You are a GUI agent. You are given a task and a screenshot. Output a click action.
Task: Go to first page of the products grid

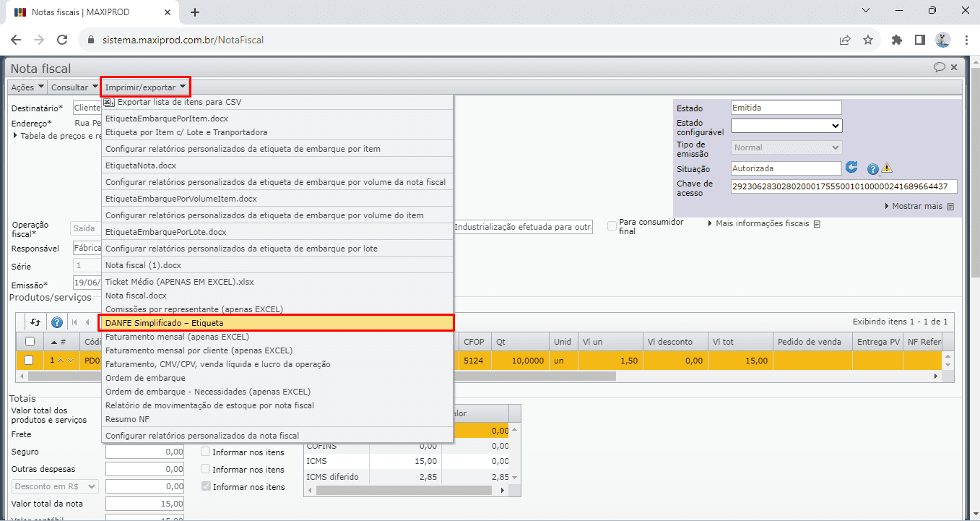[x=74, y=322]
